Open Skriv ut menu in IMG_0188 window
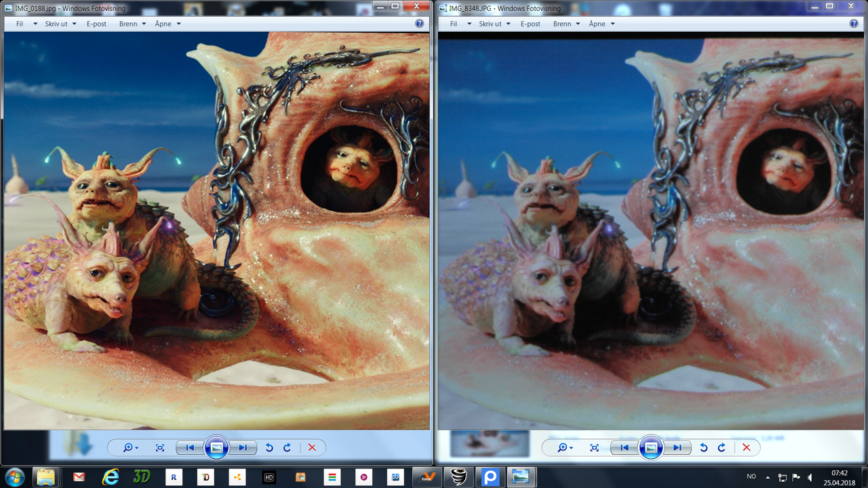Viewport: 868px width, 488px height. (x=60, y=24)
